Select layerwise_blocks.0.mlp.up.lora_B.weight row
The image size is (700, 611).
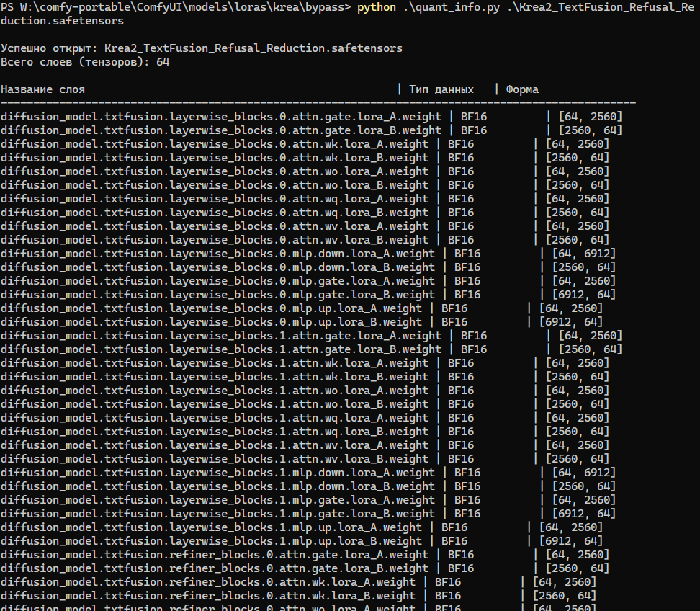[x=302, y=322]
